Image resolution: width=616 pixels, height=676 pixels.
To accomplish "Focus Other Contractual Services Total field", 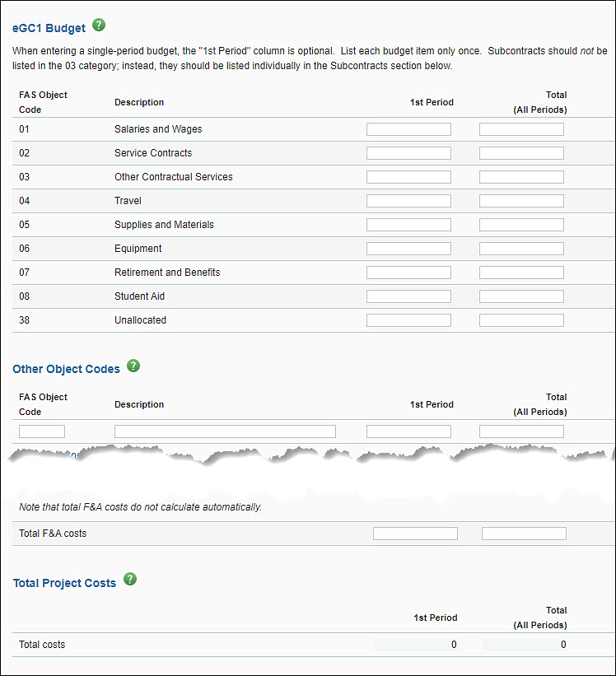I will point(521,177).
